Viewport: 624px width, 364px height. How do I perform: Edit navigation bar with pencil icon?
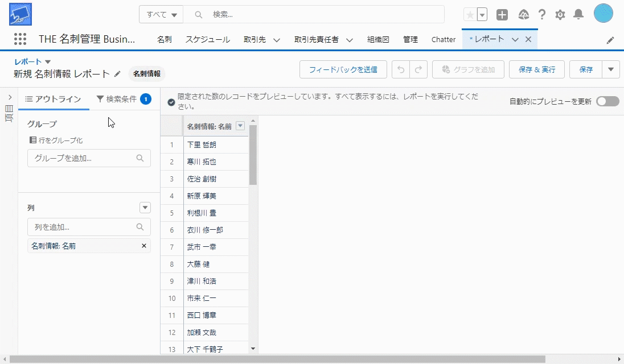[x=610, y=40]
